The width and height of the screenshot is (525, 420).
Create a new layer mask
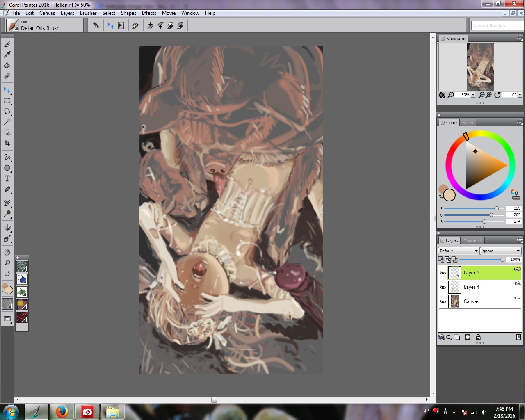[468, 337]
